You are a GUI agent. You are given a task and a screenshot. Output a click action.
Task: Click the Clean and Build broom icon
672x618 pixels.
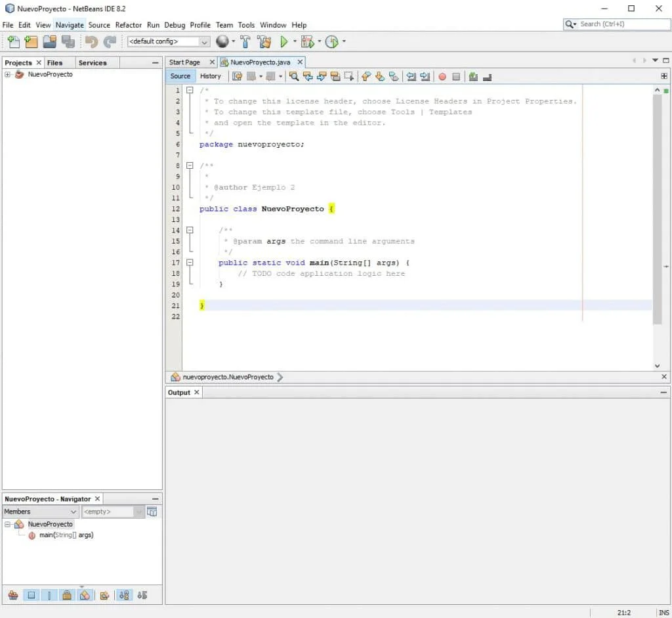pos(264,41)
